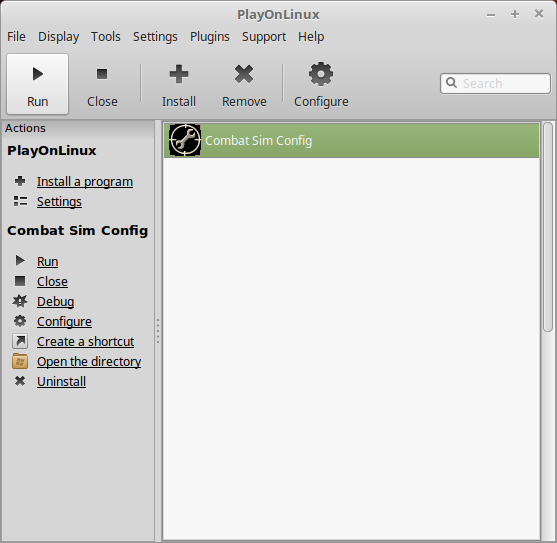557x543 pixels.
Task: Click the Install plus toolbar icon
Action: 179,74
